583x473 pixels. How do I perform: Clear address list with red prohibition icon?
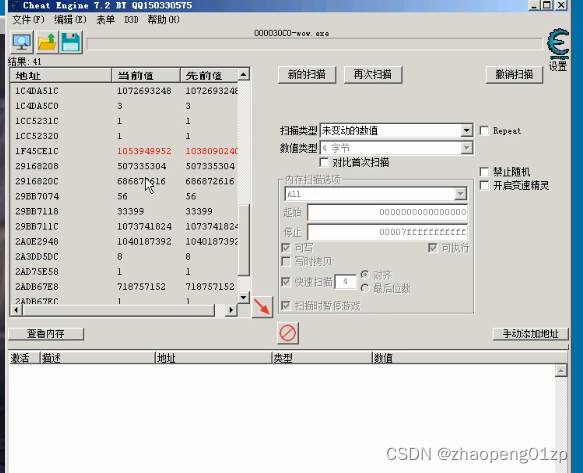pyautogui.click(x=288, y=333)
